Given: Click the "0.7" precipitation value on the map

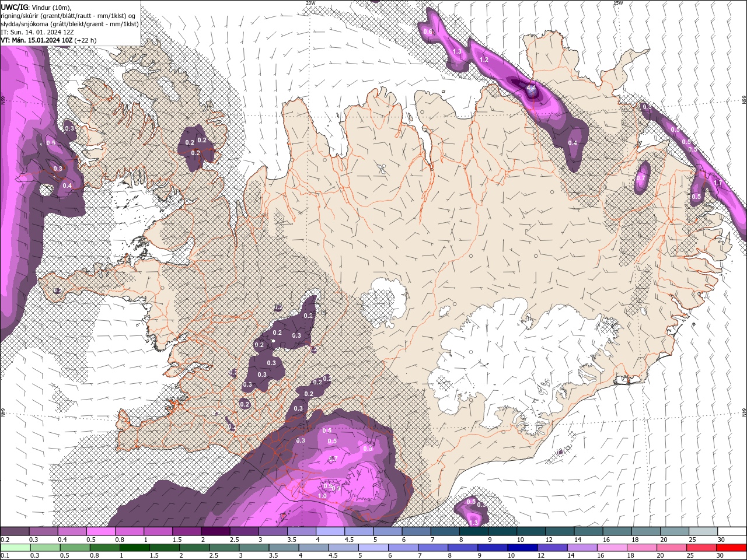Looking at the screenshot, I should (x=641, y=178).
